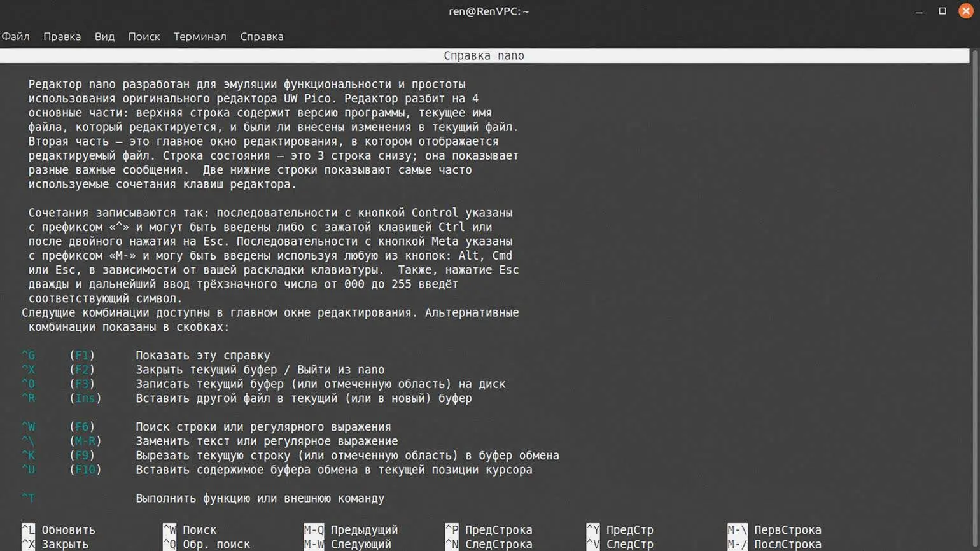The width and height of the screenshot is (980, 551).
Task: Click the ^W Поиск shortcut in bottom bar
Action: [x=190, y=530]
